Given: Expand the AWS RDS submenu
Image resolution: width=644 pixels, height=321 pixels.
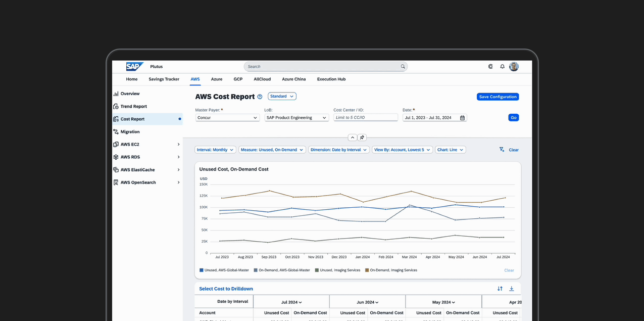Looking at the screenshot, I should [178, 157].
